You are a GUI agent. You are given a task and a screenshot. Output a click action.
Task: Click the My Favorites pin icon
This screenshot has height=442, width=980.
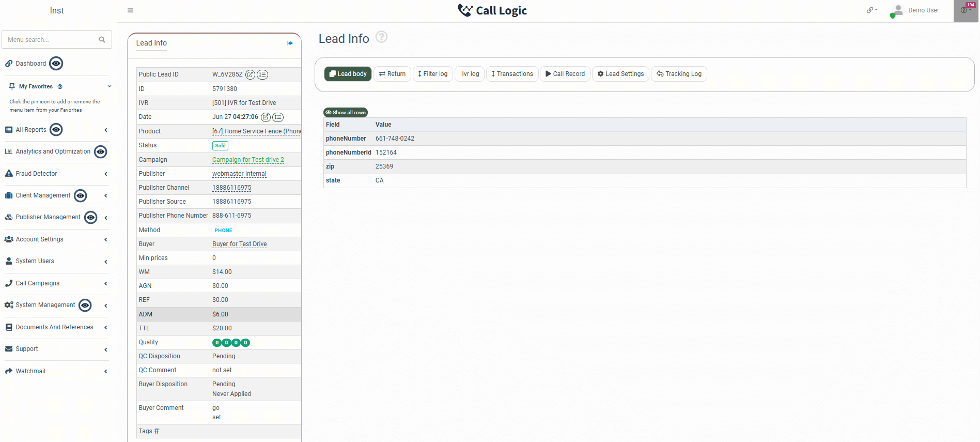tap(12, 86)
